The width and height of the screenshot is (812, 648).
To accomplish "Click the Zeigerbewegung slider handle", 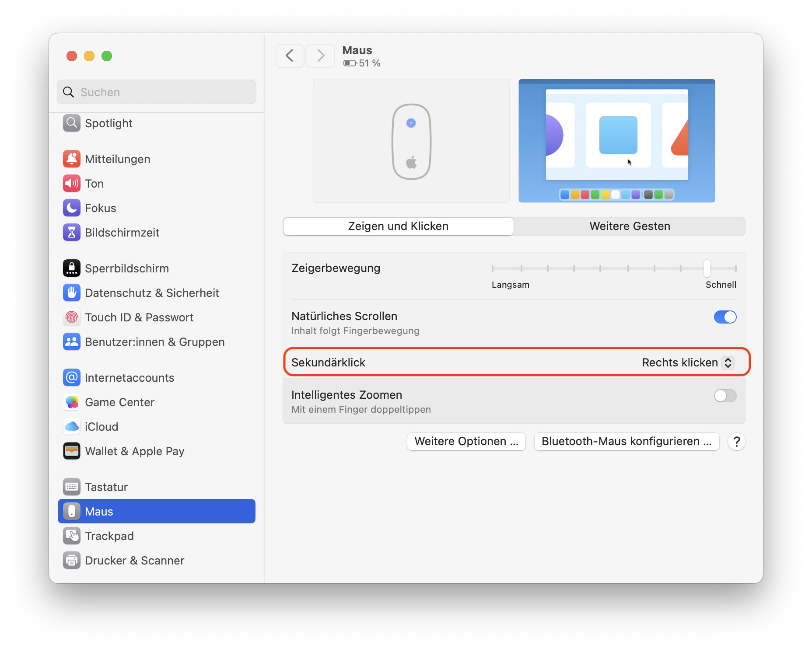I will [x=707, y=268].
